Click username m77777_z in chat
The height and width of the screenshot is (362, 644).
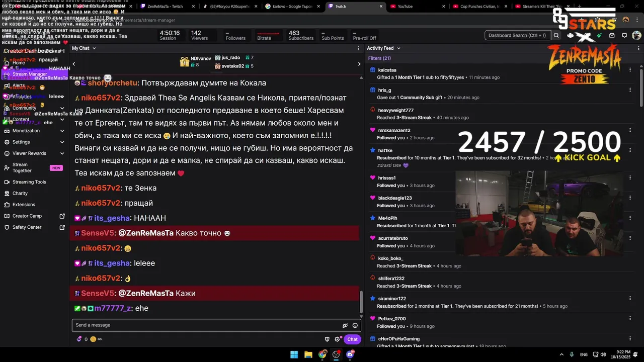[113, 308]
